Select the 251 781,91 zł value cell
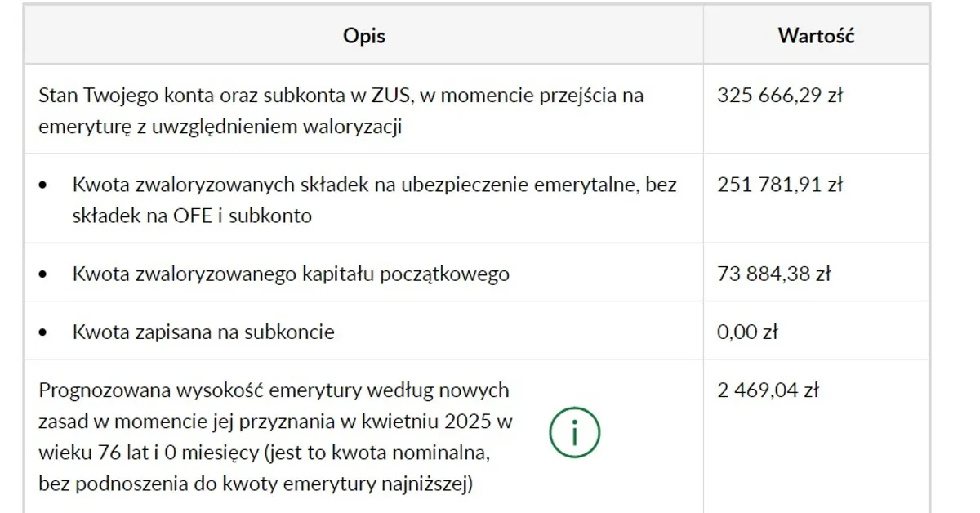 (780, 185)
